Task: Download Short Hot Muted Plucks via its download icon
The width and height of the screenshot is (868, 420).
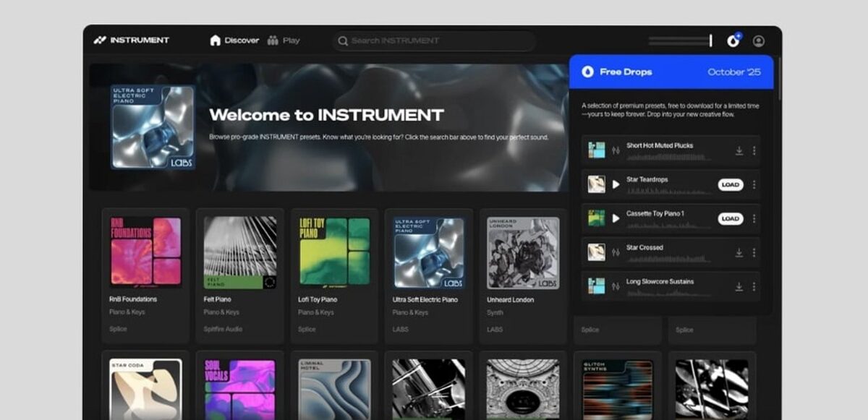Action: pyautogui.click(x=739, y=150)
